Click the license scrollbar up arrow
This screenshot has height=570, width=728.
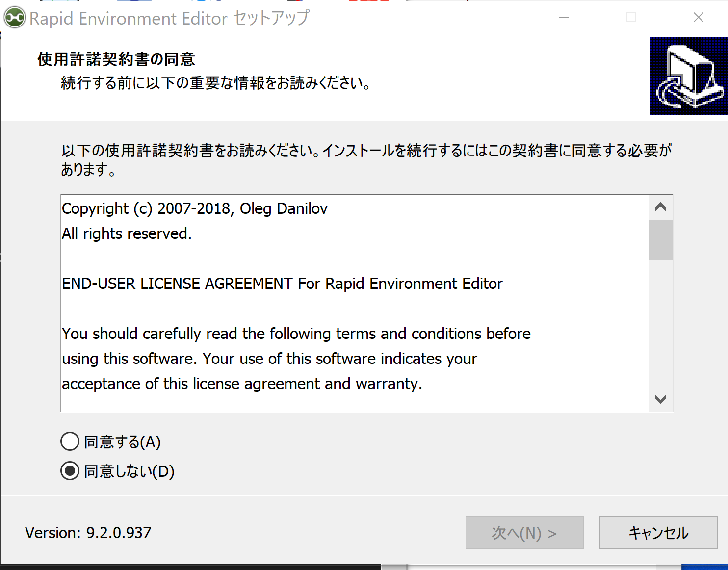tap(660, 207)
